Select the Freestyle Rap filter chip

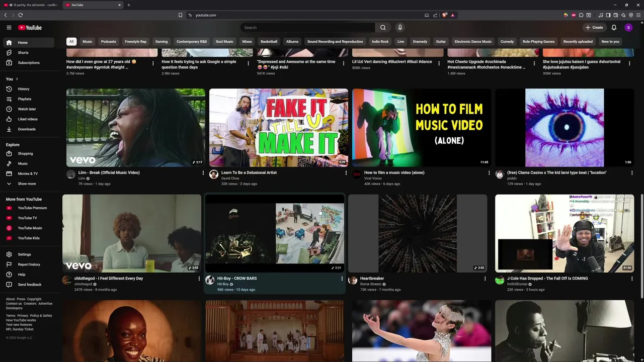(135, 42)
